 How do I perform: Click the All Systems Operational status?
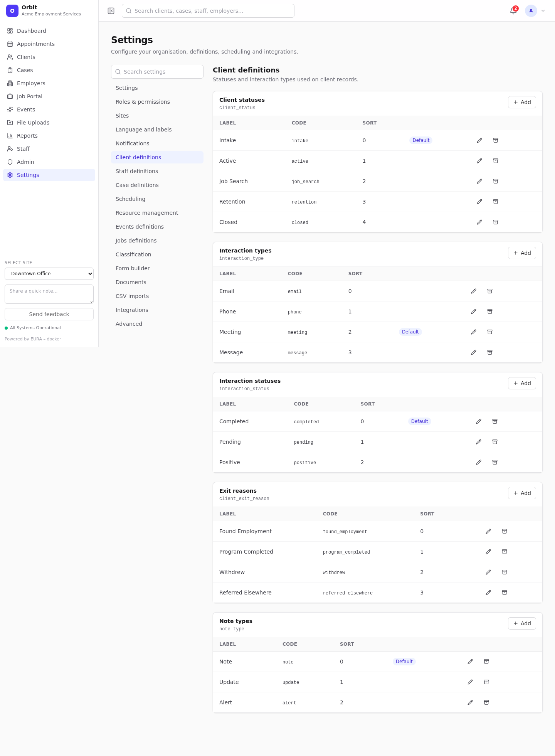(x=33, y=328)
